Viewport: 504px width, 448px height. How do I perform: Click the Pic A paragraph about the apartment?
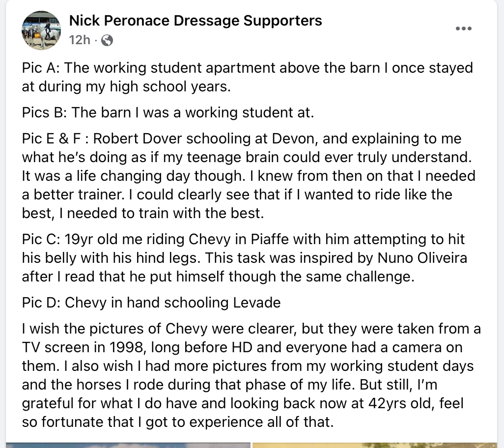point(248,77)
